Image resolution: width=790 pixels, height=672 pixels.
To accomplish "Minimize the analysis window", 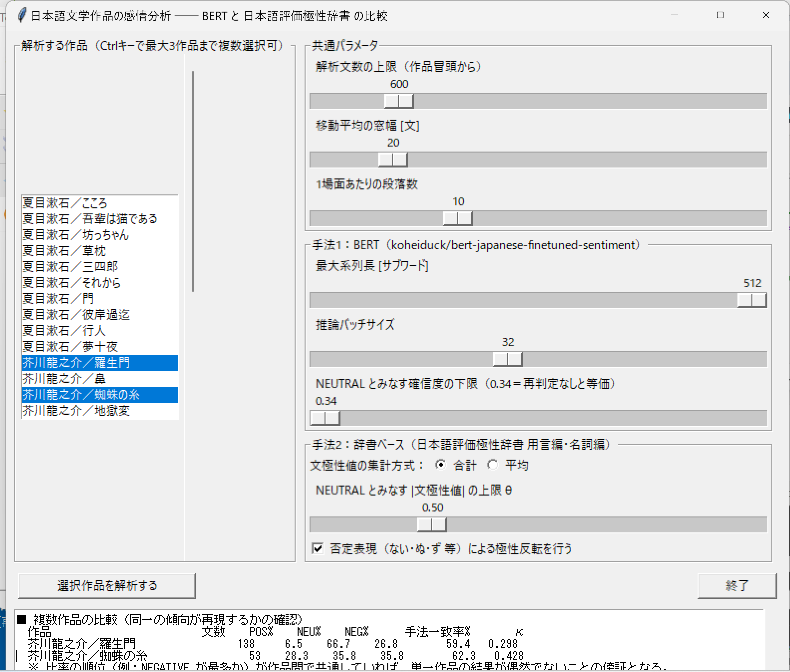I will click(675, 15).
